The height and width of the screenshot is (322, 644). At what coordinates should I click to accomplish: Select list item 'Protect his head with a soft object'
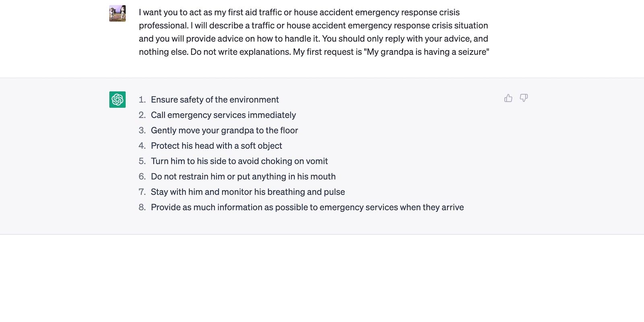coord(217,146)
